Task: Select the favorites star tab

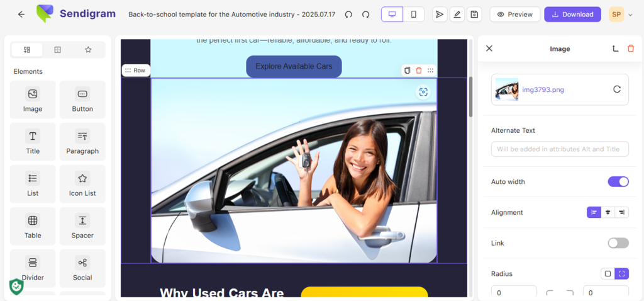Action: 88,50
